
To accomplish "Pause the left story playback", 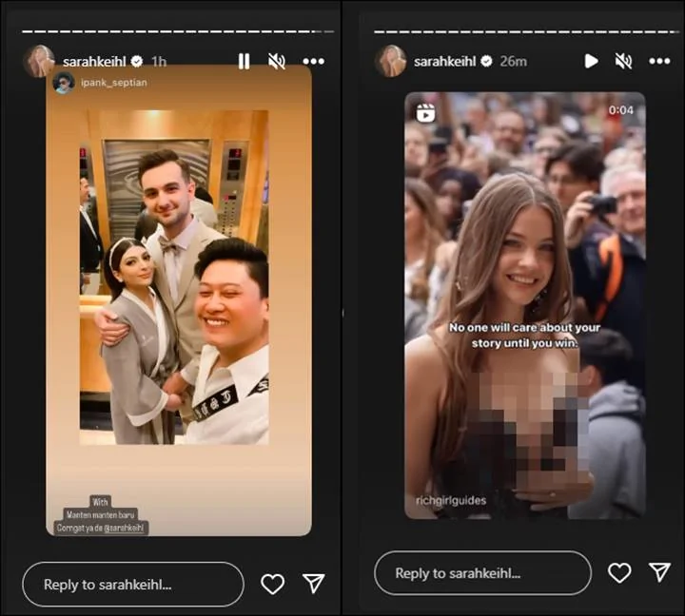I will point(245,61).
